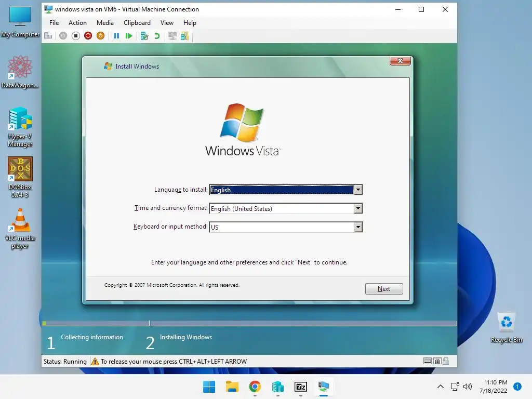Open Google Chrome from the taskbar

[255, 387]
